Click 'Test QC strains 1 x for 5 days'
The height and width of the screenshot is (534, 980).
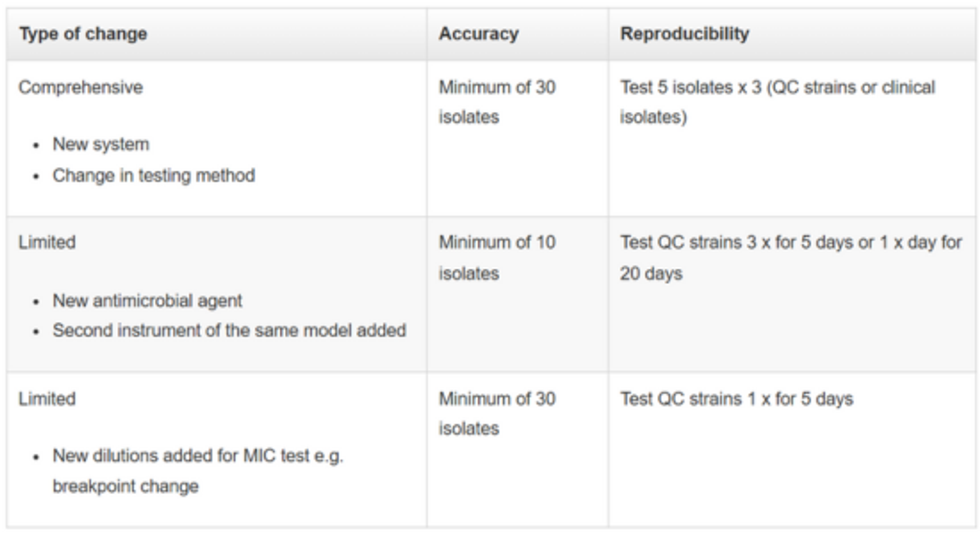coord(736,399)
